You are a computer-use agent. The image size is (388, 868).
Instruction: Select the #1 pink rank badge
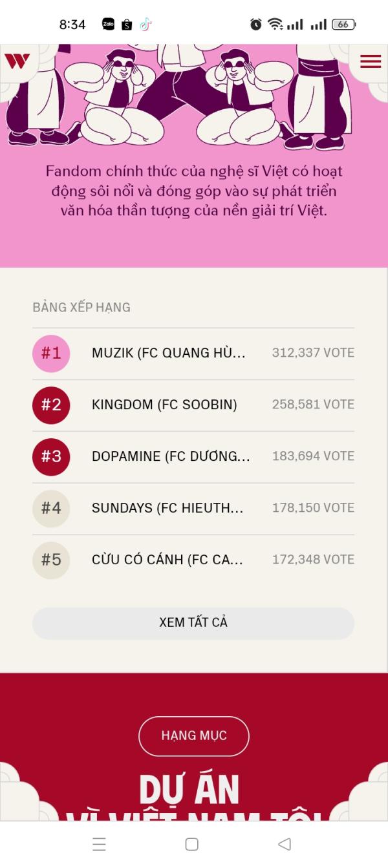(x=51, y=354)
